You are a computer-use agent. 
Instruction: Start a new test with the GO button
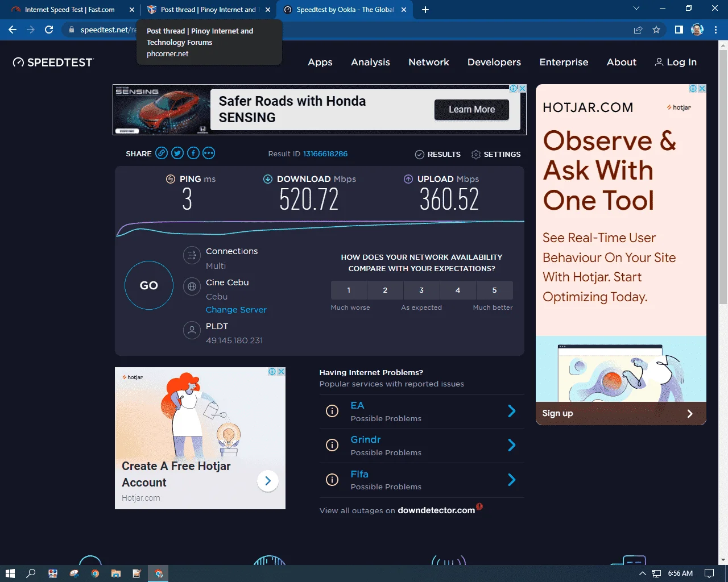pos(149,285)
